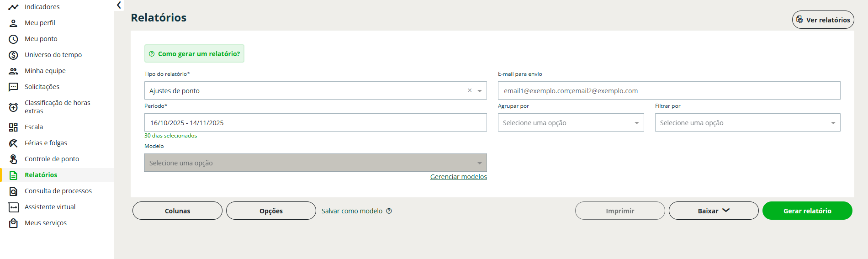Click the Solicitações chat bubble icon

[x=13, y=87]
